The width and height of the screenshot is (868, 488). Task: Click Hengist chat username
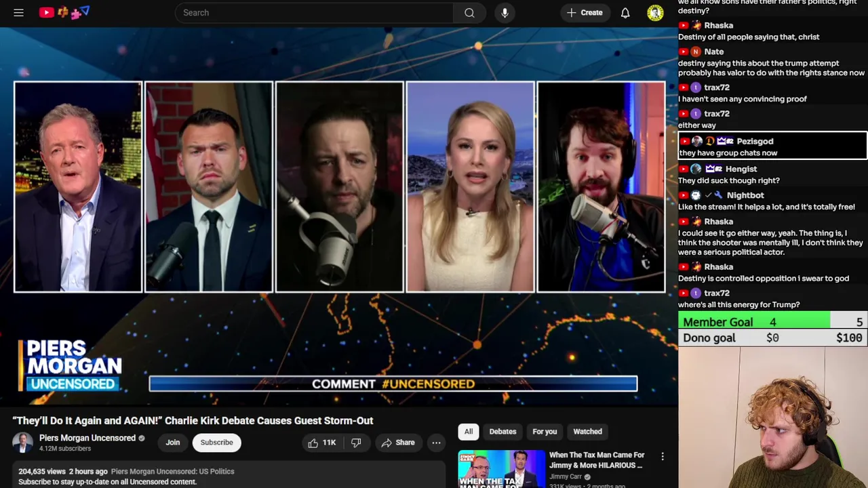click(x=741, y=169)
